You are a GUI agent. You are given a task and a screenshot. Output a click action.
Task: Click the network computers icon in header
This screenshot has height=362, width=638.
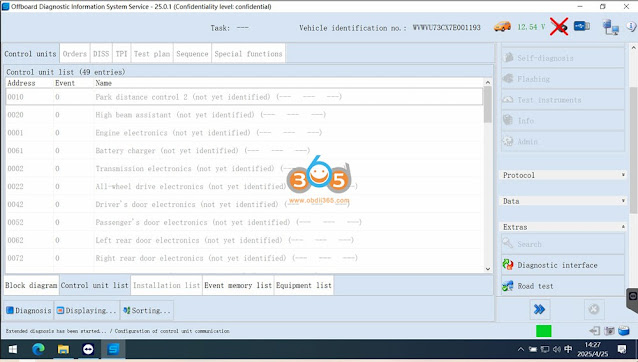(611, 27)
